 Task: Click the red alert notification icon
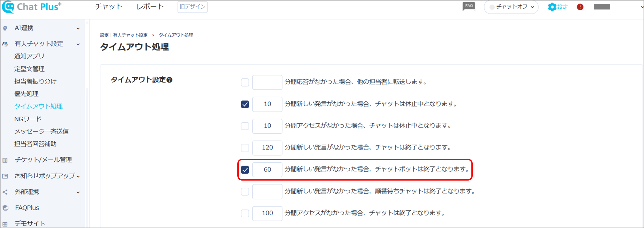tap(580, 7)
